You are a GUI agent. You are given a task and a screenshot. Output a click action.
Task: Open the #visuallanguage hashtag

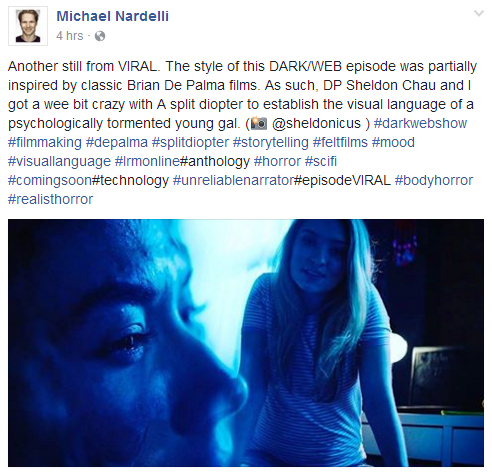(x=59, y=161)
